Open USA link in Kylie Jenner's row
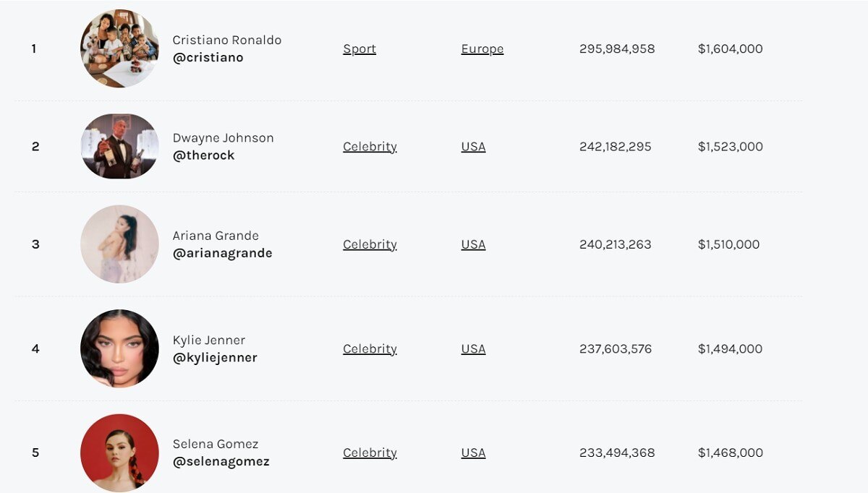Image resolution: width=868 pixels, height=493 pixels. pos(473,349)
